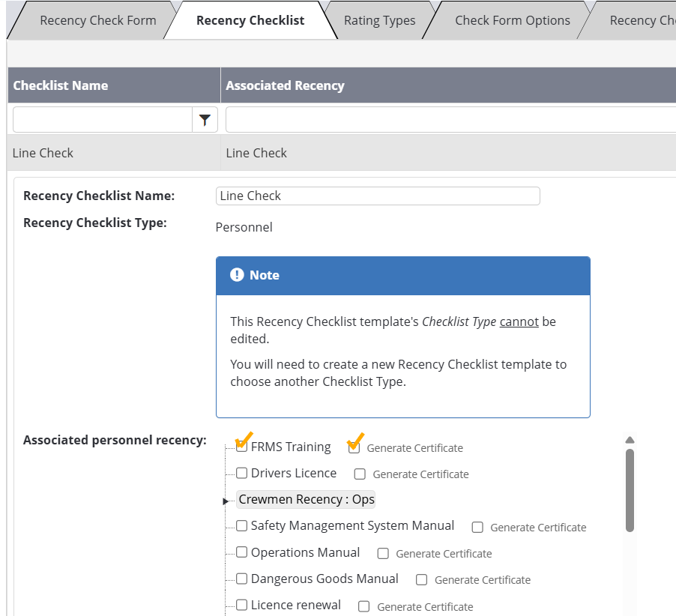
Task: Enable Generate Certificate for Drivers Licence
Action: coord(360,474)
